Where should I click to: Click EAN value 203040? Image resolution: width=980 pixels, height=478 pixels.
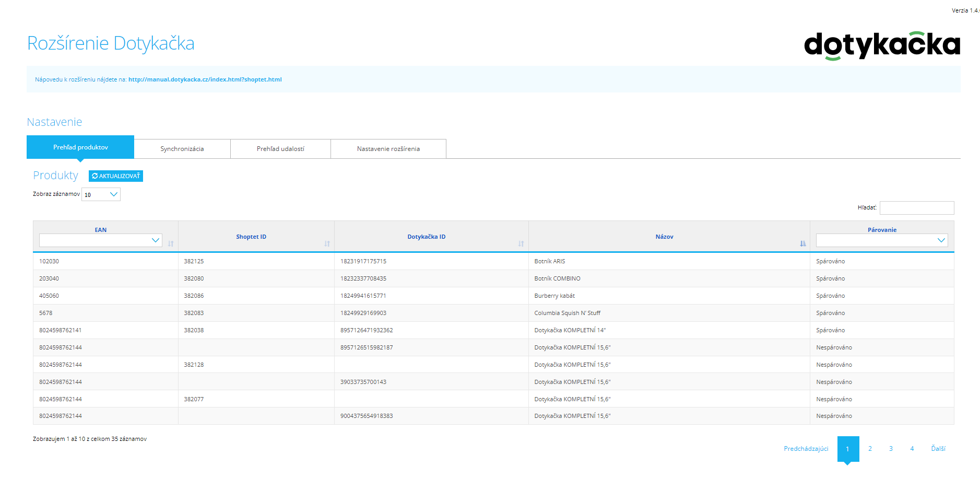click(49, 278)
